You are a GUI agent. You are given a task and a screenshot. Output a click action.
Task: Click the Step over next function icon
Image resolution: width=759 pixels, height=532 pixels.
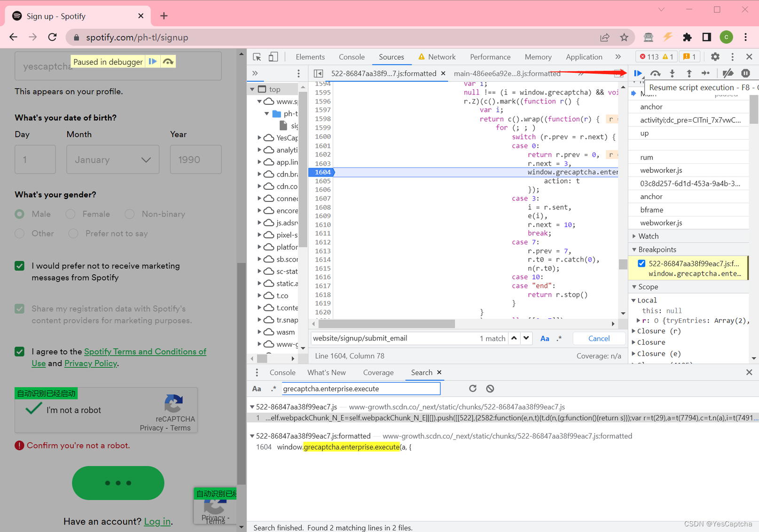[x=655, y=73]
